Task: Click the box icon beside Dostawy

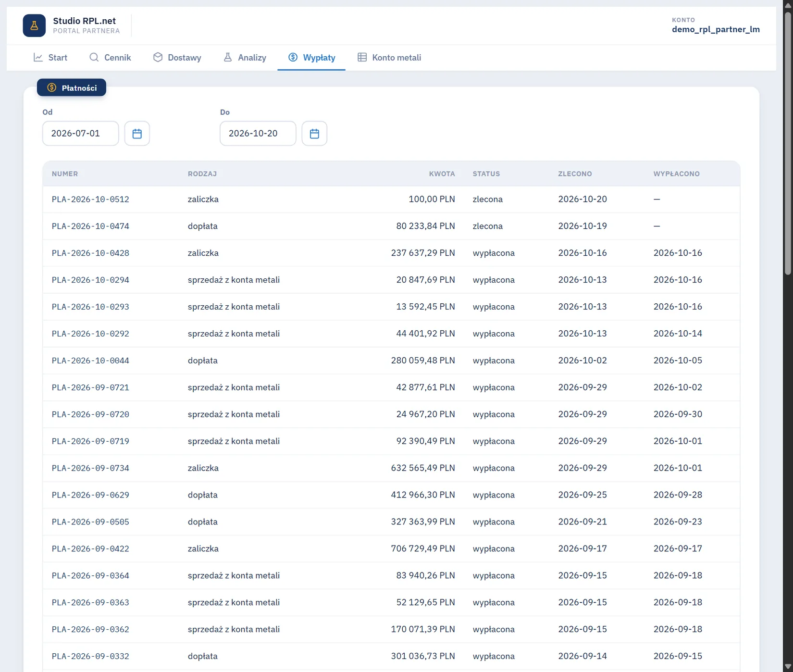Action: 158,58
